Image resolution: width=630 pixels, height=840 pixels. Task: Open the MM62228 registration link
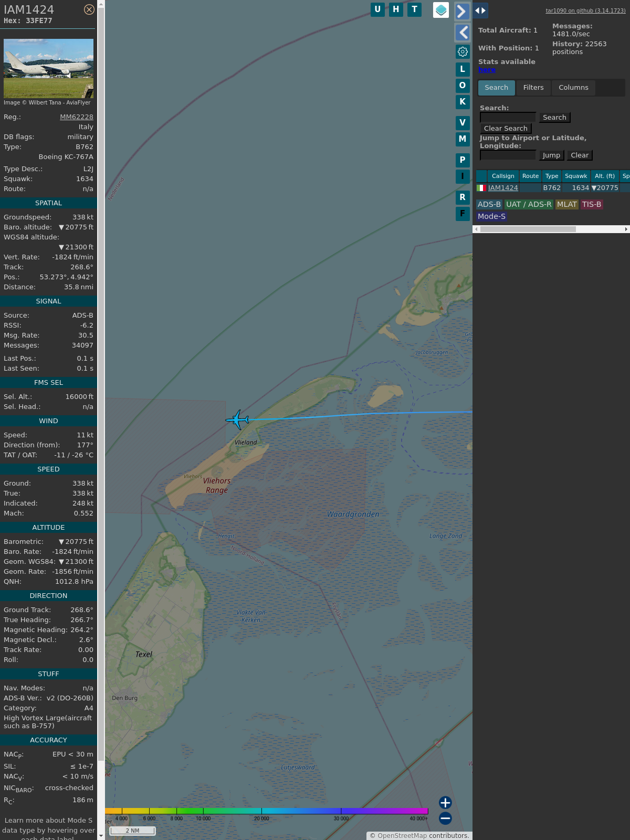pyautogui.click(x=77, y=117)
